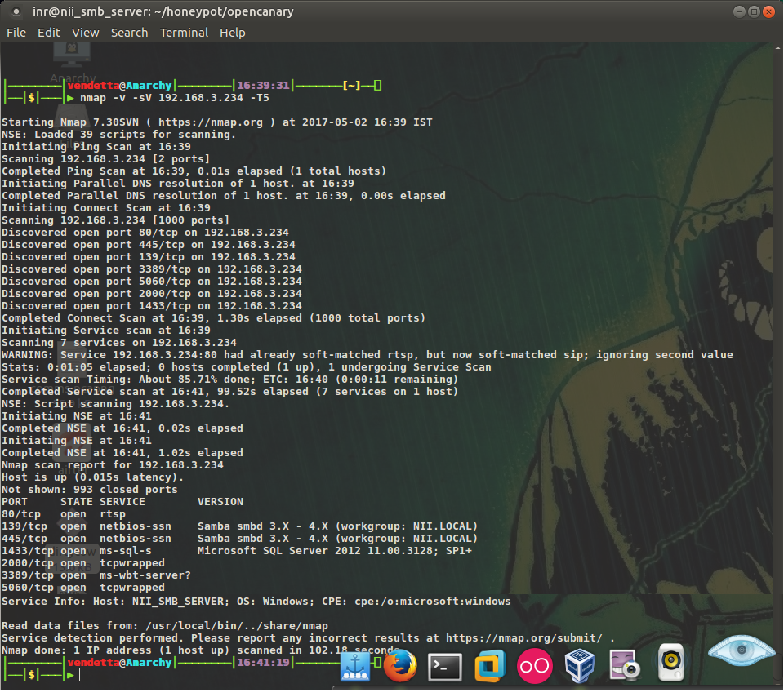This screenshot has height=697, width=784.
Task: Click the 16:41:19 timestamp in the bottom prompt
Action: pos(263,663)
